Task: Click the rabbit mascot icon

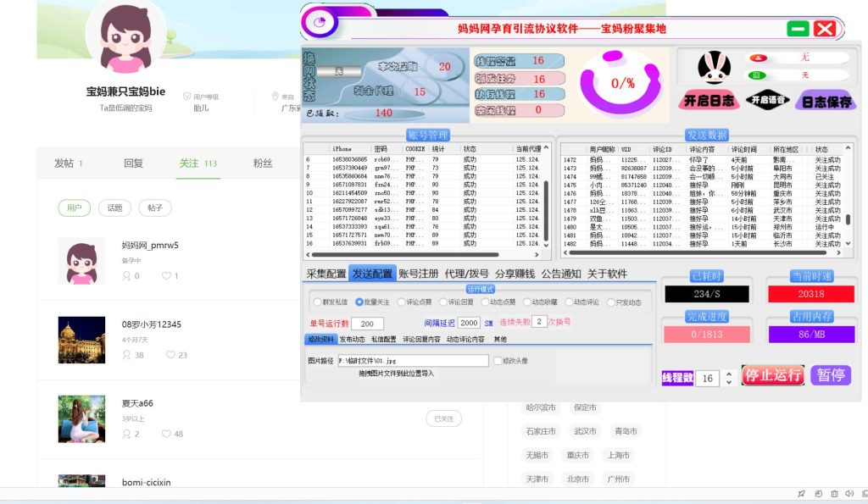Action: [714, 67]
